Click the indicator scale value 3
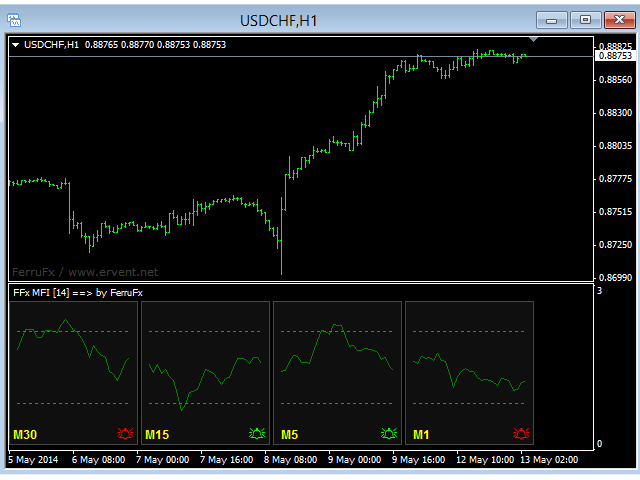The image size is (640, 480). 599,291
